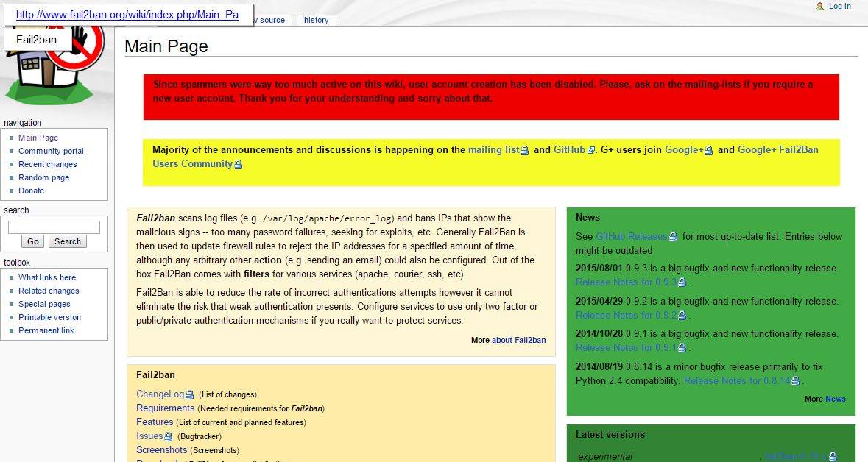Click into the wiki search field
868x462 pixels.
coord(54,227)
